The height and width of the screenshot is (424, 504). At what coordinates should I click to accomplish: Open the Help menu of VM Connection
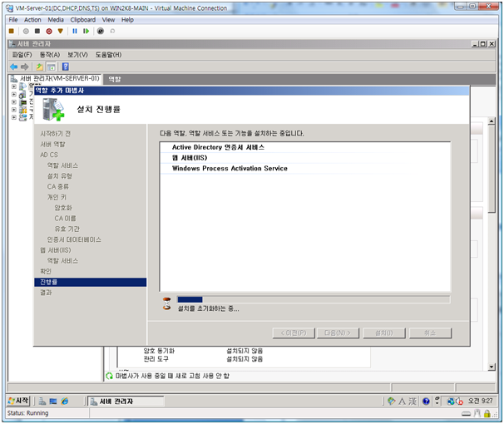click(x=127, y=20)
